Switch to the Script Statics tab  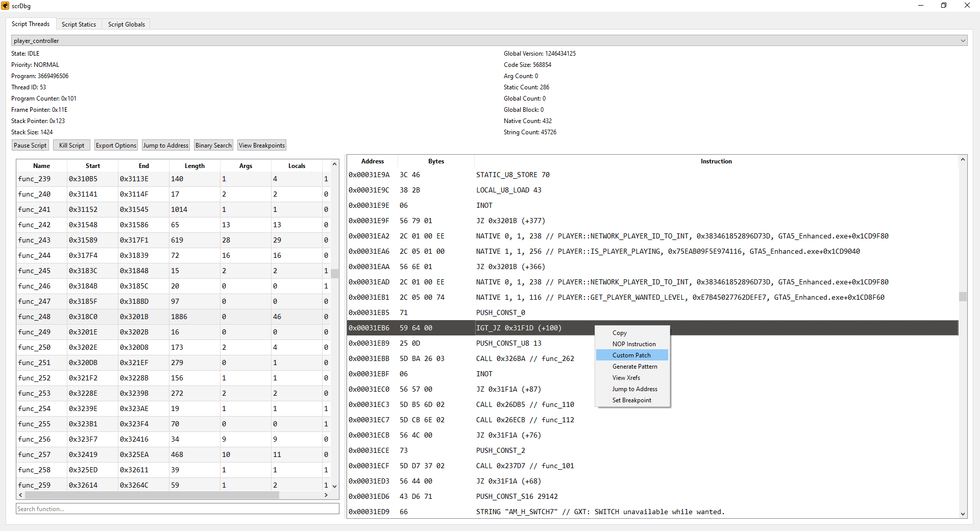click(x=79, y=25)
